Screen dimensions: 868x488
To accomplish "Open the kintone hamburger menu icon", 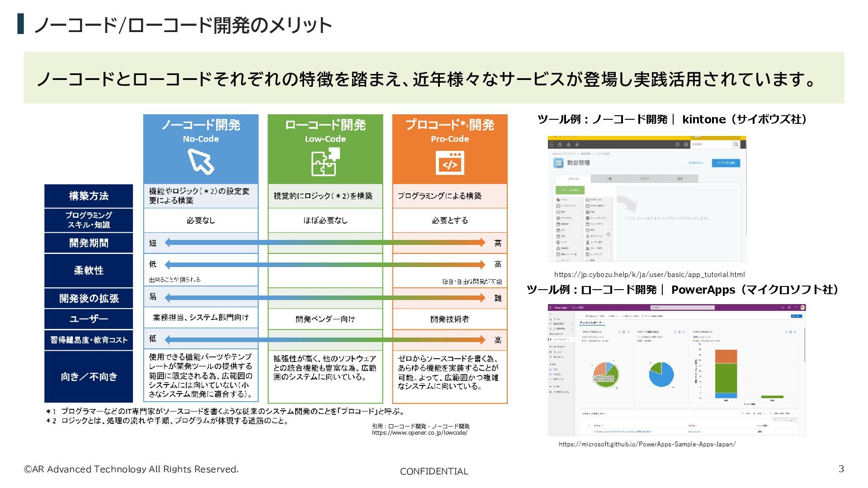I will (x=551, y=145).
